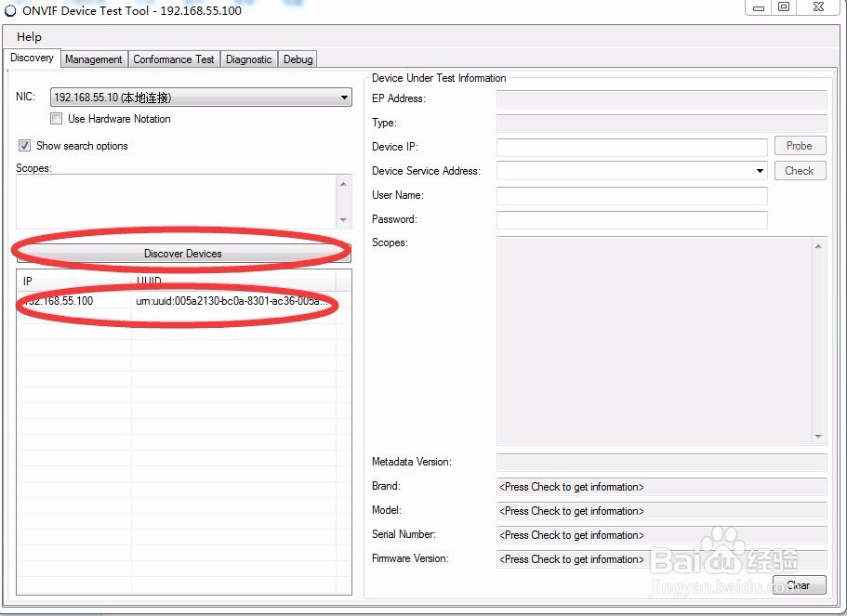The height and width of the screenshot is (616, 847).
Task: Click the Probe button
Action: click(800, 146)
